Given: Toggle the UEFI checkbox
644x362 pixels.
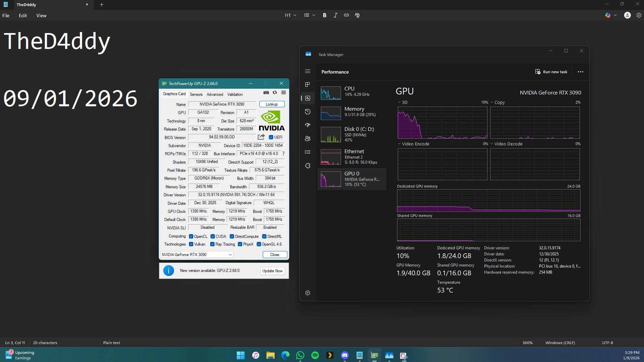Looking at the screenshot, I should [271, 137].
